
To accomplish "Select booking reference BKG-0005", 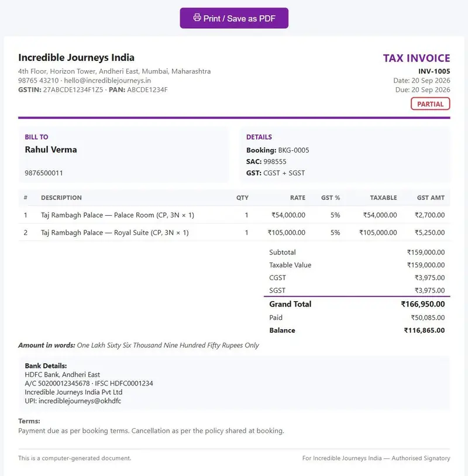I will (293, 150).
